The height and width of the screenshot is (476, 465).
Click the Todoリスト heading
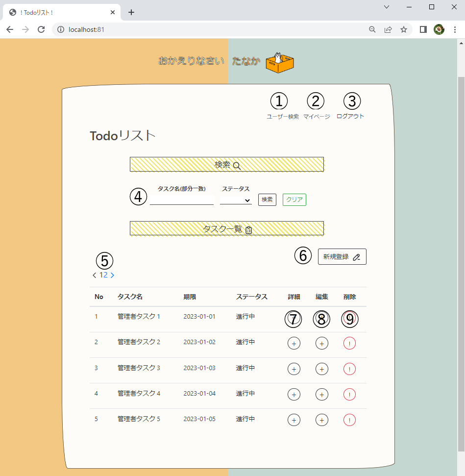(x=122, y=136)
